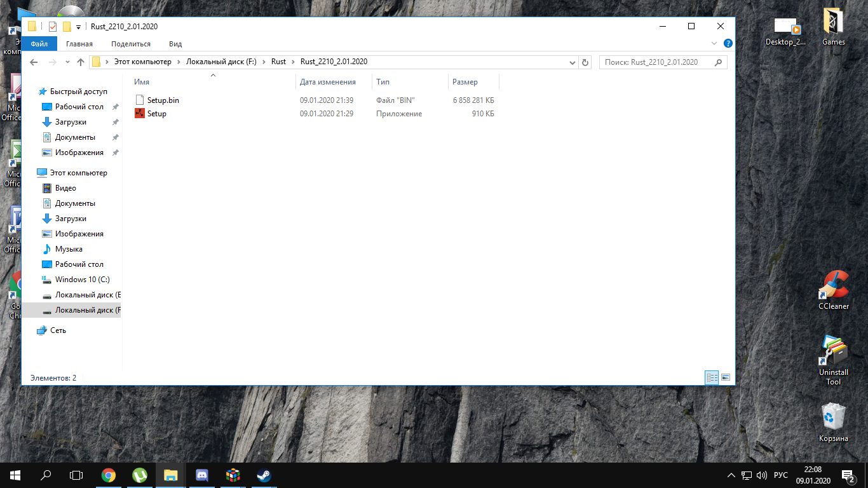Screen dimensions: 868x488
Task: Navigate up one folder level
Action: [81, 62]
